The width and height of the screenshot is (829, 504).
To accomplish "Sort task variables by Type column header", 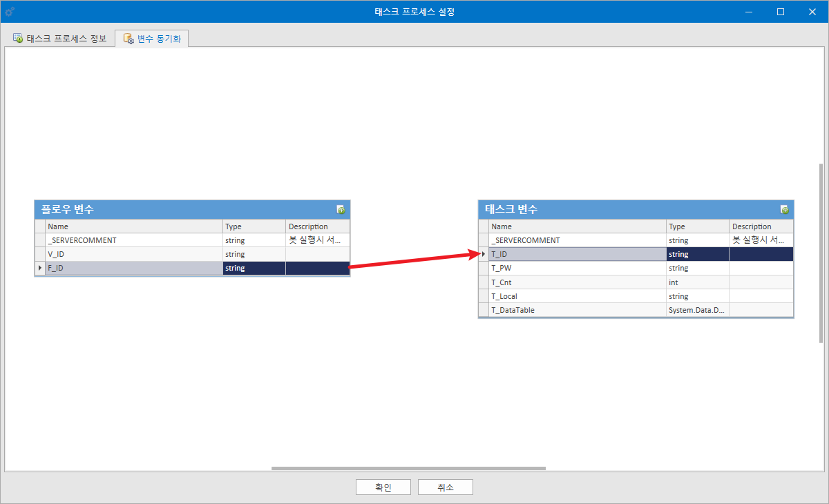I will 698,226.
